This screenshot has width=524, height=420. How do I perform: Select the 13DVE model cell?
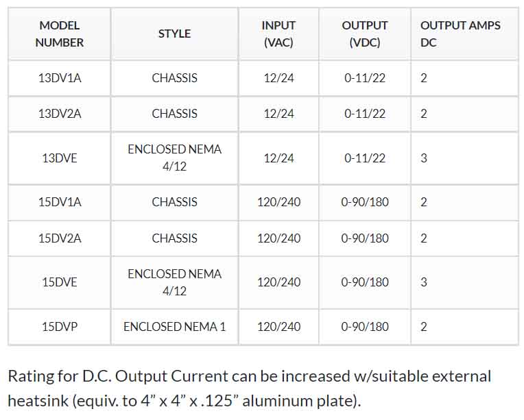point(60,158)
